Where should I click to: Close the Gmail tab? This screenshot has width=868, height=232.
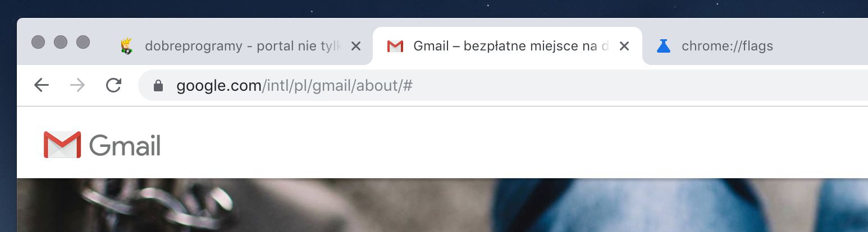[x=624, y=46]
